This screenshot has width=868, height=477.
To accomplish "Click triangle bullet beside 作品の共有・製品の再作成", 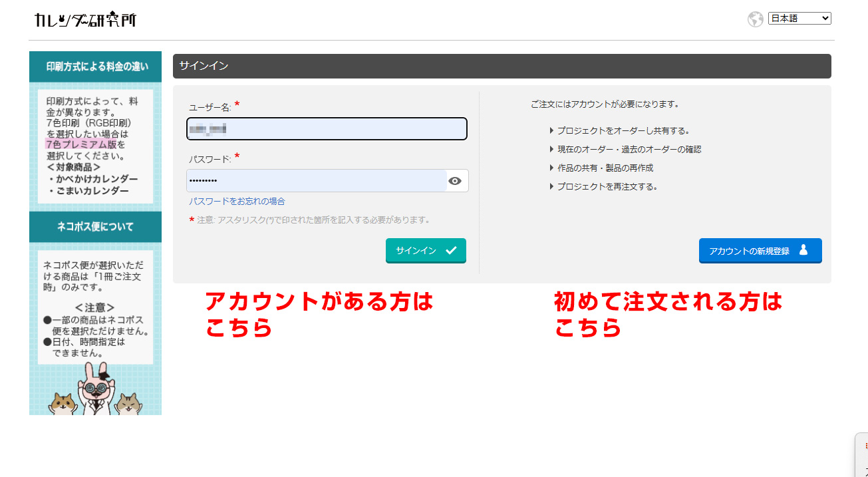I will pyautogui.click(x=551, y=168).
